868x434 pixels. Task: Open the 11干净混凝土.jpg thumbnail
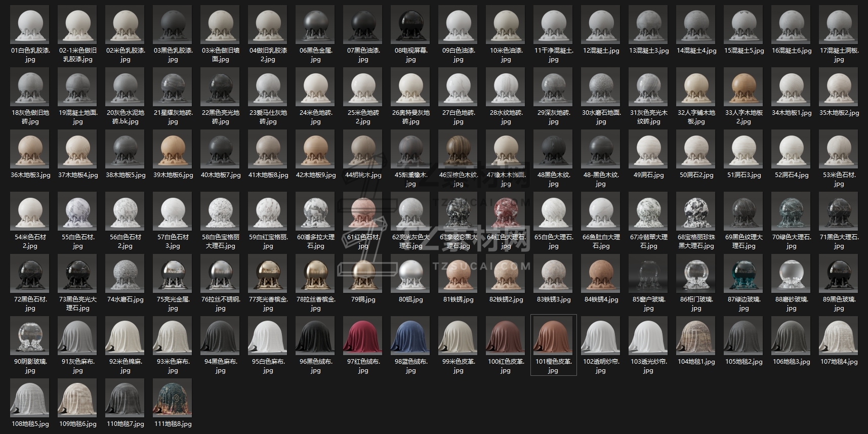(553, 25)
